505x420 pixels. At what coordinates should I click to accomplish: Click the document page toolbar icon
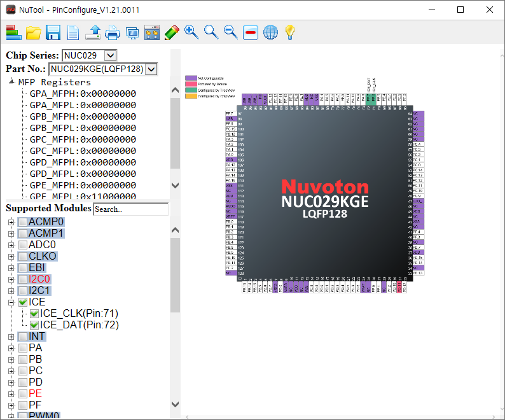pos(73,32)
